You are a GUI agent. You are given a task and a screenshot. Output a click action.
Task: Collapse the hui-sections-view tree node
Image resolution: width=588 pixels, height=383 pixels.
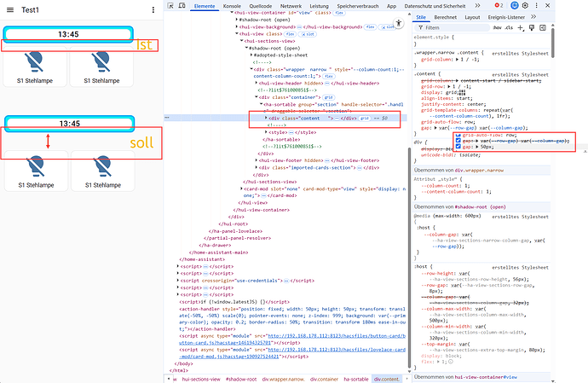point(240,39)
